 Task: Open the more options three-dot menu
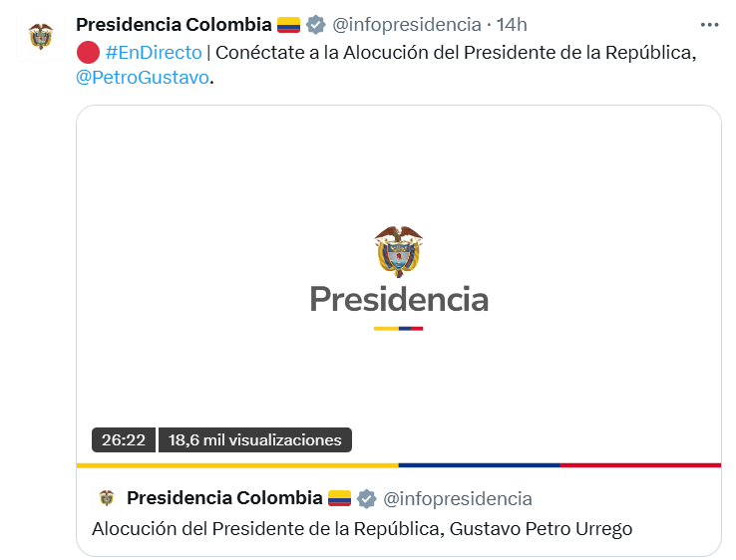pyautogui.click(x=709, y=25)
